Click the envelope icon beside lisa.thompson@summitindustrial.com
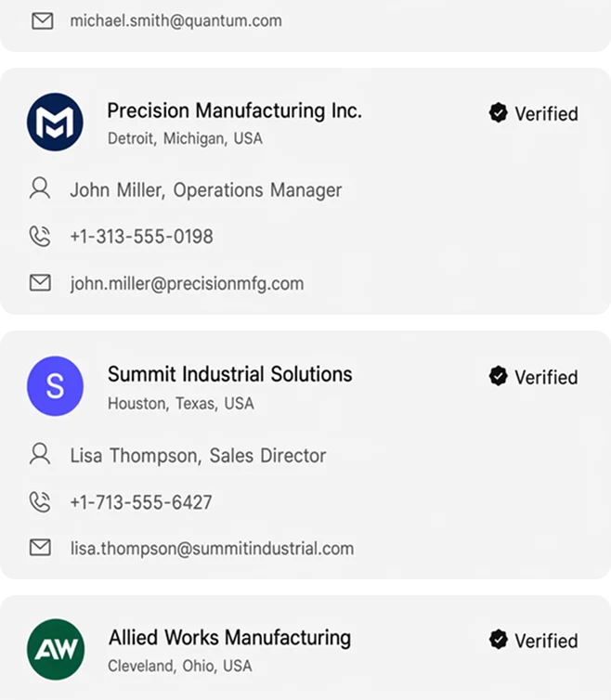This screenshot has height=700, width=611. pos(40,548)
